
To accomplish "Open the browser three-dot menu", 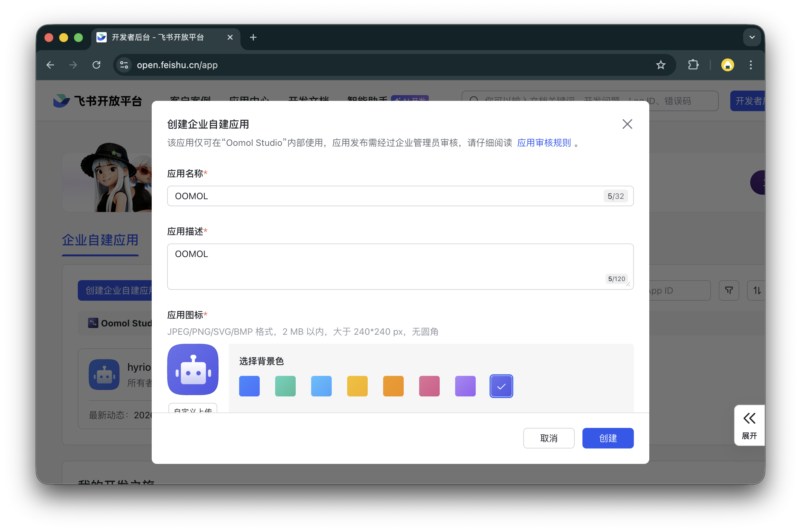I will pyautogui.click(x=751, y=65).
